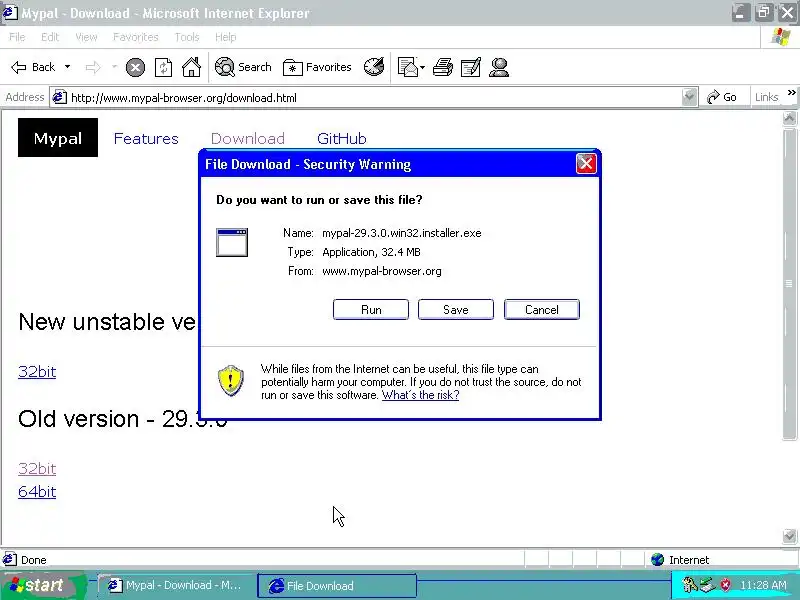Open the View menu
This screenshot has width=800, height=600.
tap(86, 37)
